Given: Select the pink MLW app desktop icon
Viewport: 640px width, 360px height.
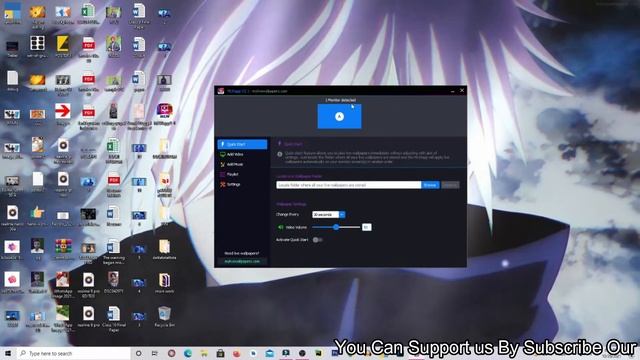Looking at the screenshot, I should 164,113.
